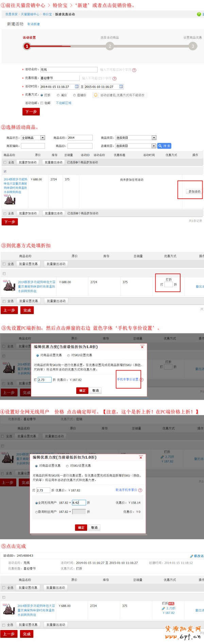Image resolution: width=204 pixels, height=644 pixels.
Task: Open the end time calendar picker
Action: pos(121,87)
